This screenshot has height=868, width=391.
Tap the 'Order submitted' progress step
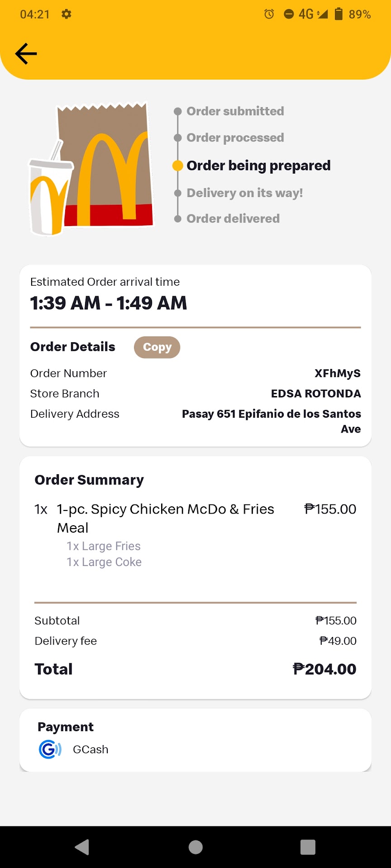(x=235, y=111)
